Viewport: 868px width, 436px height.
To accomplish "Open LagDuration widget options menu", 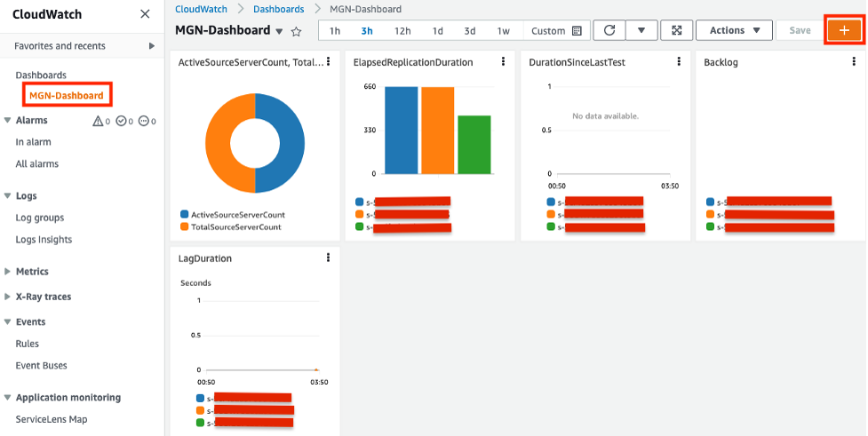I will [x=328, y=258].
